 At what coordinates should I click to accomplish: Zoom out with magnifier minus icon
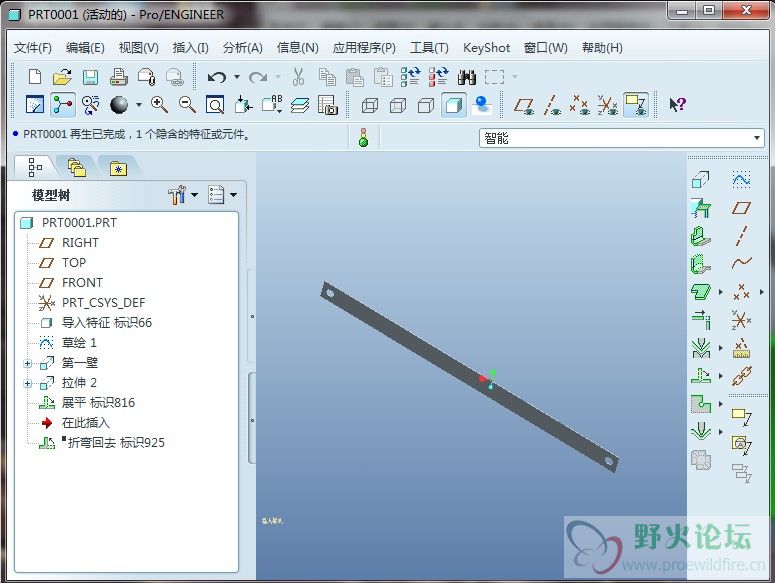tap(187, 105)
